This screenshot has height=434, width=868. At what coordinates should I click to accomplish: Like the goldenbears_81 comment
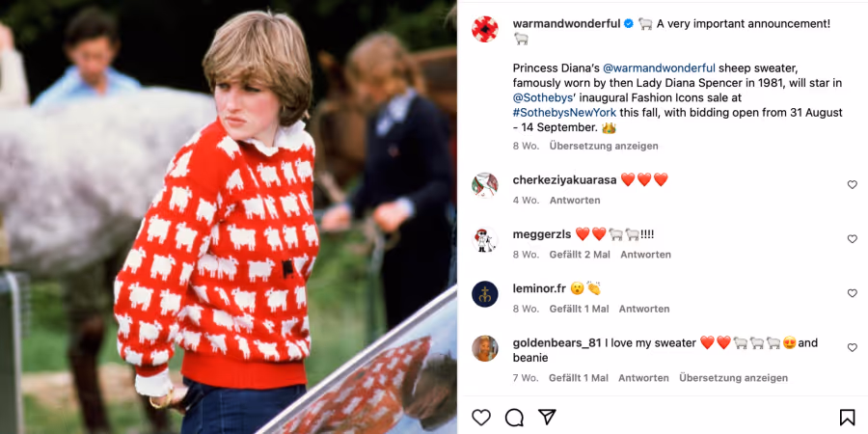[x=852, y=347]
